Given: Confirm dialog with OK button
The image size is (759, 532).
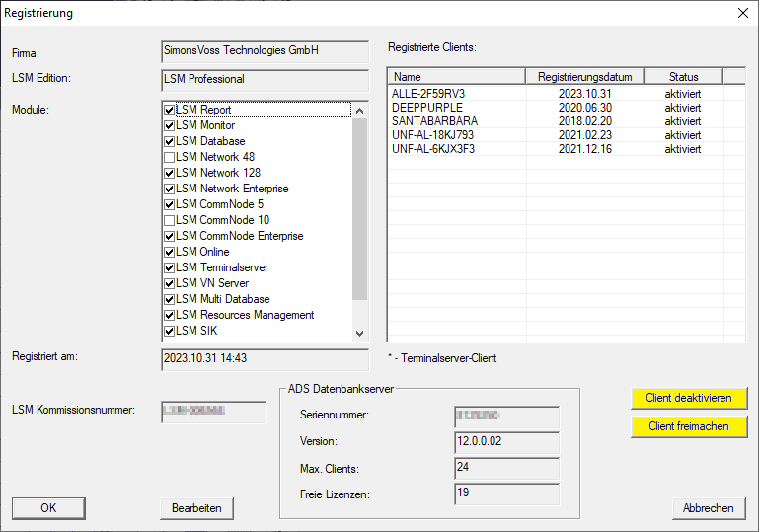Looking at the screenshot, I should 48,508.
